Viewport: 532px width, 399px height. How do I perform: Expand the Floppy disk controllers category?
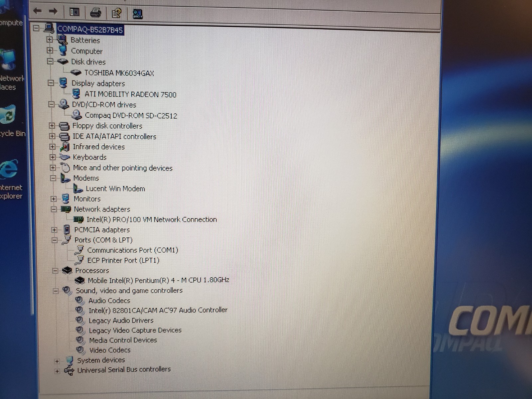point(52,126)
